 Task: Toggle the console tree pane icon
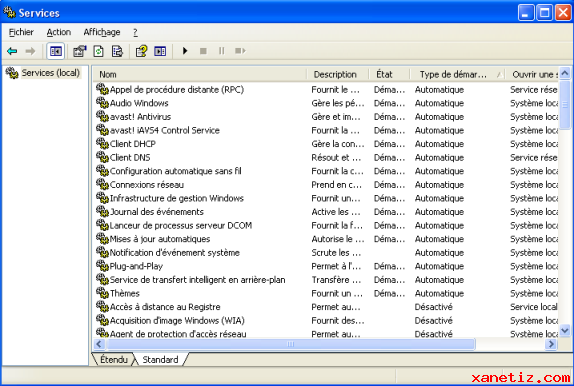pos(56,51)
